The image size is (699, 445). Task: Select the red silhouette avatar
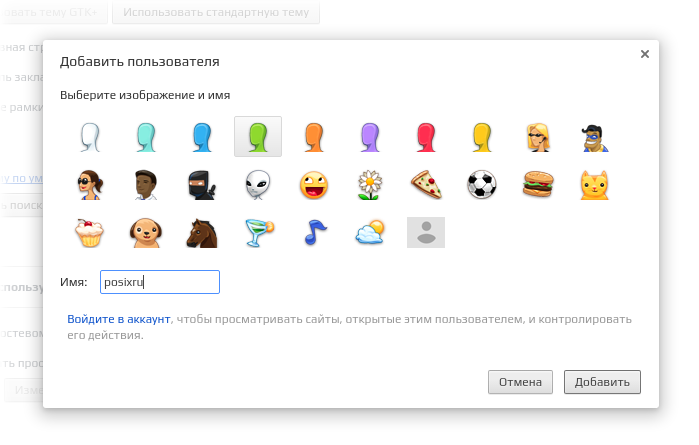pos(426,137)
